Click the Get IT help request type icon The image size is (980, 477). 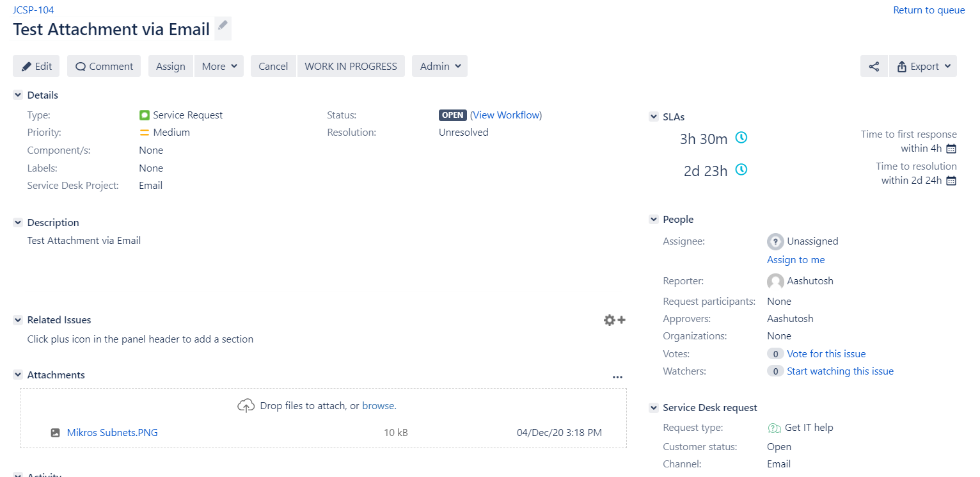pyautogui.click(x=774, y=428)
